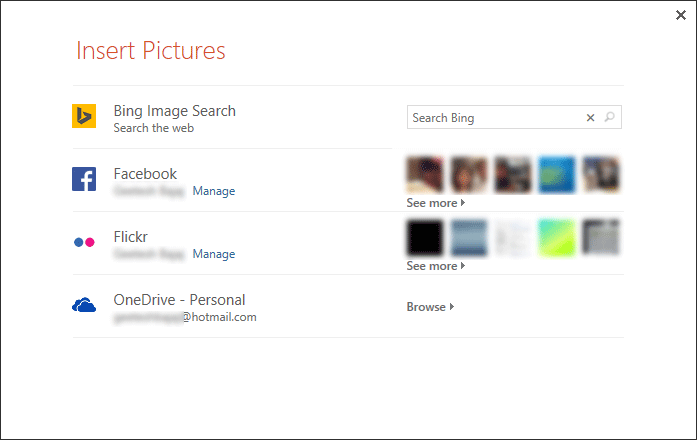Click the magnifier search icon
Screen dimensions: 697x440
pos(609,117)
